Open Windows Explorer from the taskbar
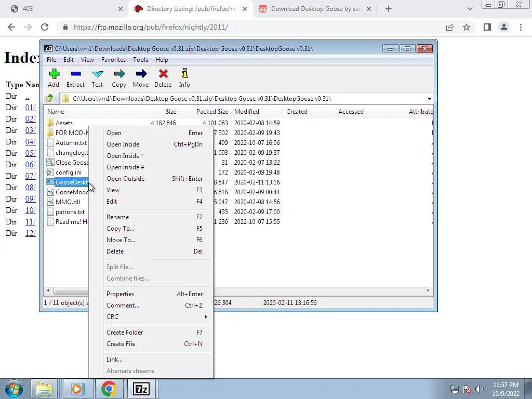The width and height of the screenshot is (532, 399). point(44,389)
